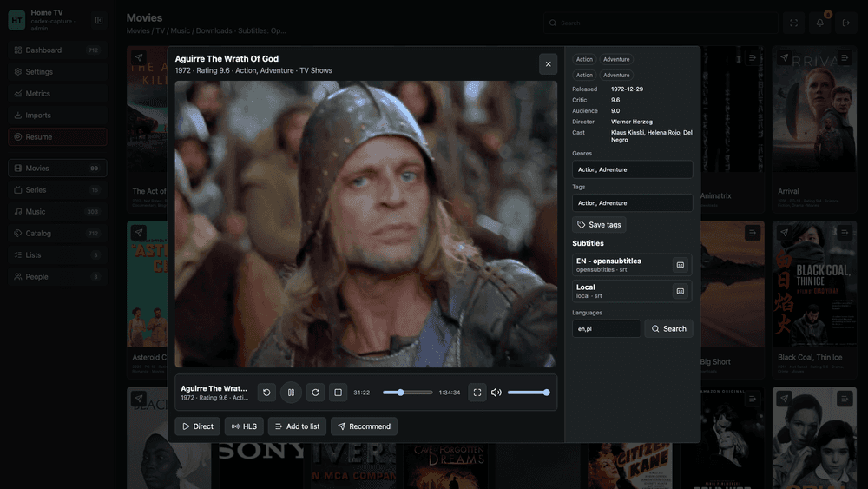
Task: Enable Local subtitle caption icon
Action: point(681,291)
